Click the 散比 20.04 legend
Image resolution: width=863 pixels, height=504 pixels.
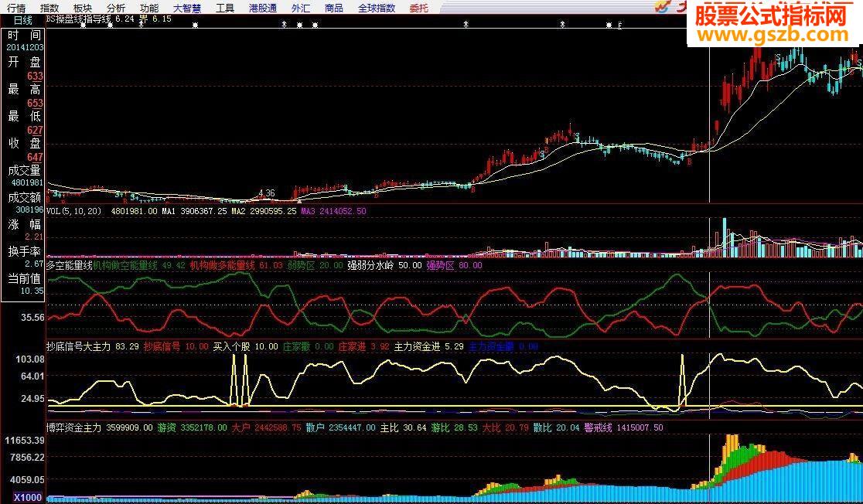click(557, 427)
